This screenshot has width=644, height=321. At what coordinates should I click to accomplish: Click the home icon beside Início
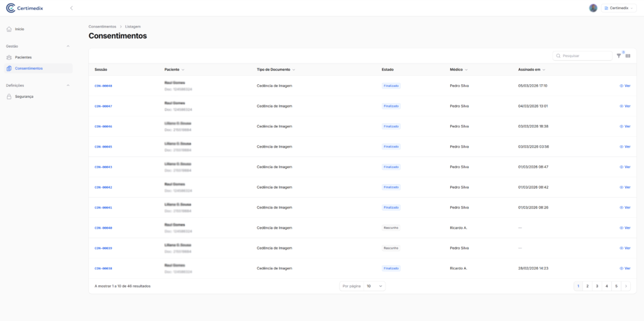click(x=9, y=29)
